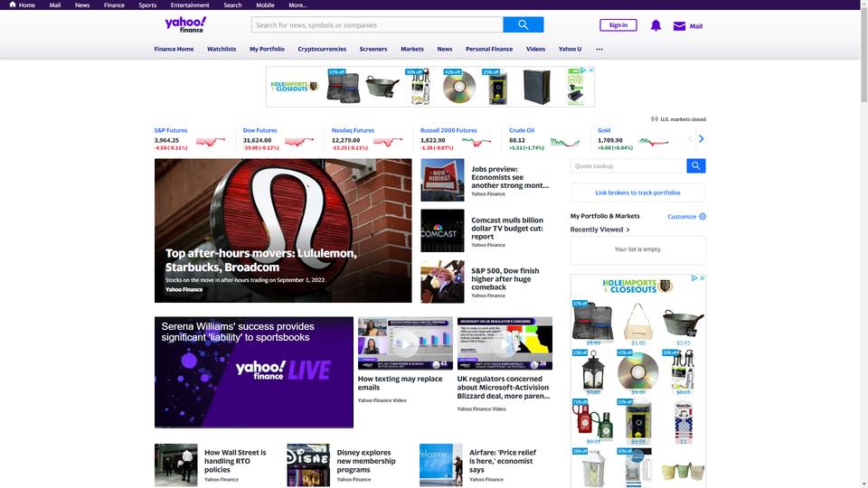Click Disney article thumbnail

point(308,465)
